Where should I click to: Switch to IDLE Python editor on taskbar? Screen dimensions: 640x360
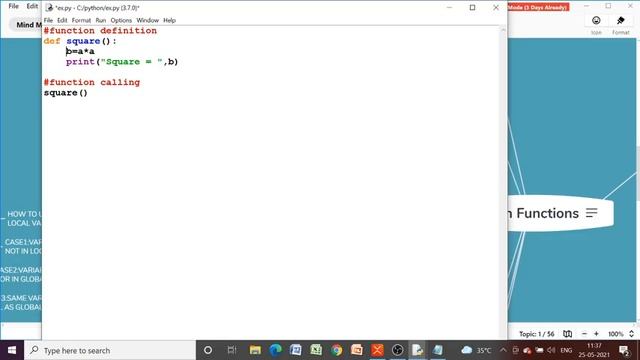418,350
